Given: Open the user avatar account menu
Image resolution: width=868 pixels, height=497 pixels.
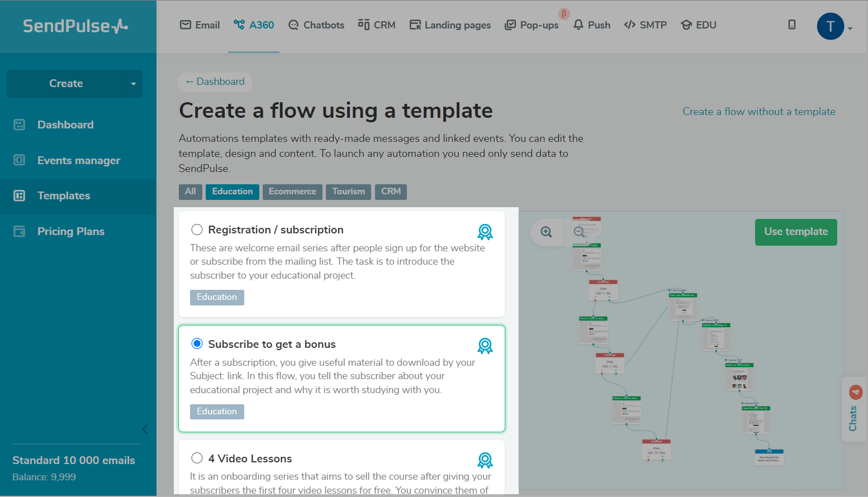Looking at the screenshot, I should tap(831, 26).
